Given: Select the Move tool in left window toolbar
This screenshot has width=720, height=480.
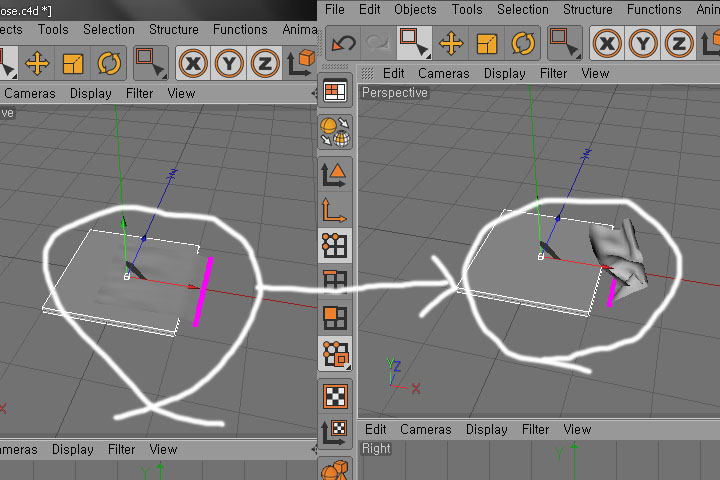Looking at the screenshot, I should pos(37,63).
